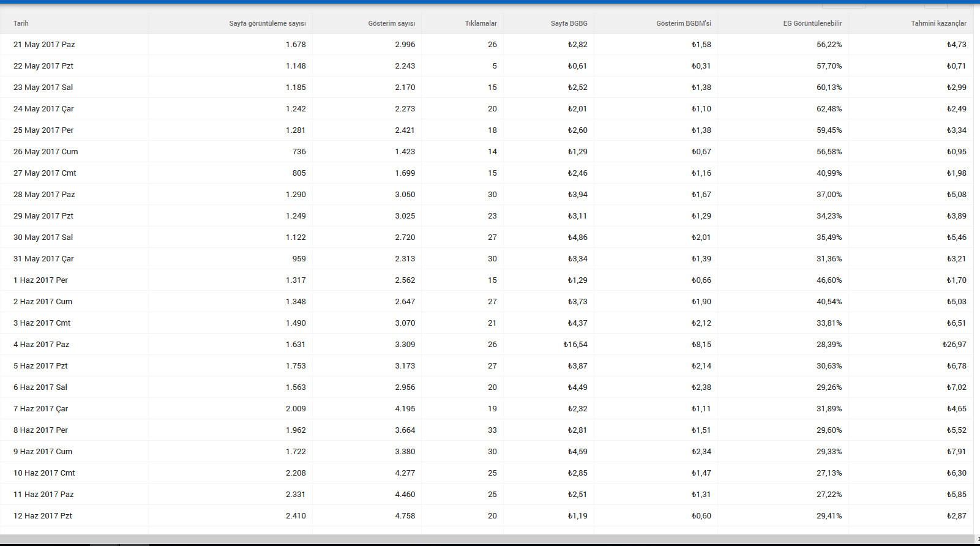Viewport: 980px width, 546px height.
Task: Click impressions value 3.309
Action: click(405, 345)
